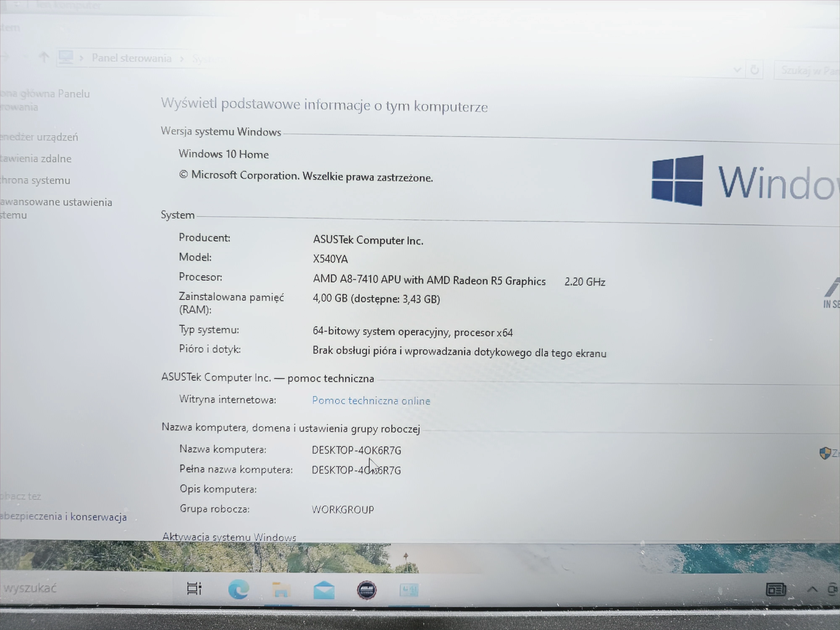
Task: Go to Panel sterowania breadcrumb
Action: coord(131,58)
